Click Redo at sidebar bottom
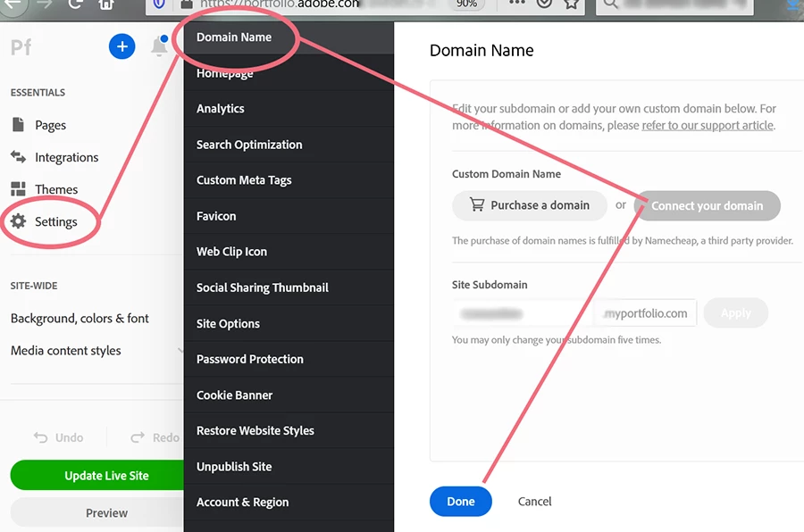The width and height of the screenshot is (804, 532). pyautogui.click(x=155, y=437)
